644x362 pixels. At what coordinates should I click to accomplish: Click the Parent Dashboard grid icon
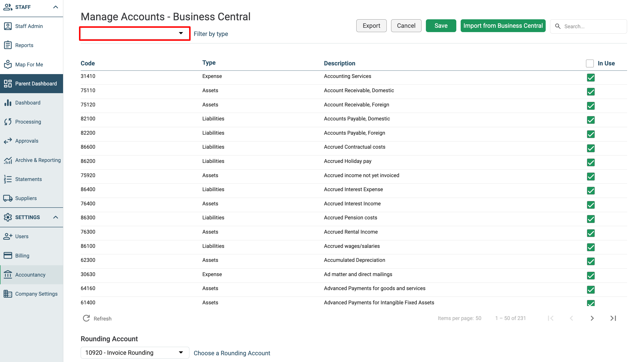tap(8, 84)
